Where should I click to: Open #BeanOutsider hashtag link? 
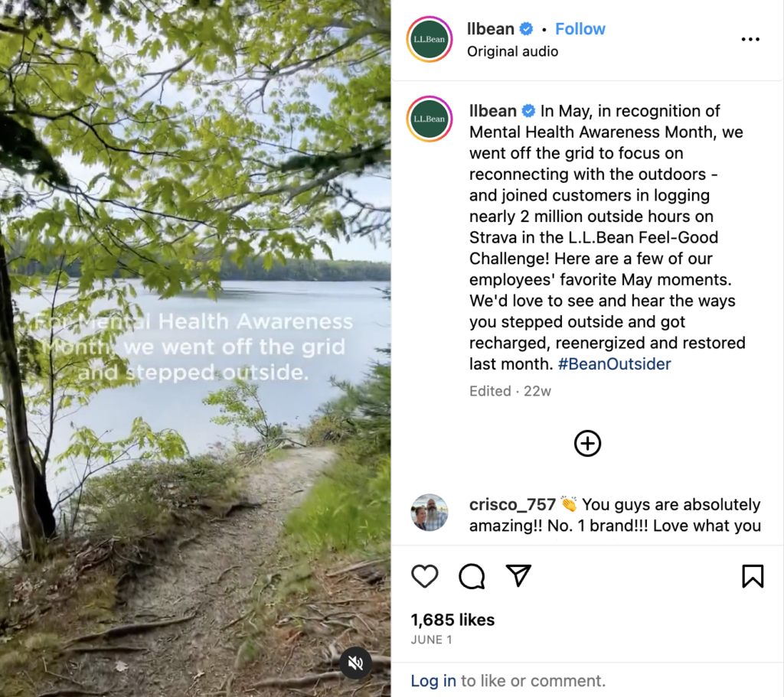[x=614, y=364]
